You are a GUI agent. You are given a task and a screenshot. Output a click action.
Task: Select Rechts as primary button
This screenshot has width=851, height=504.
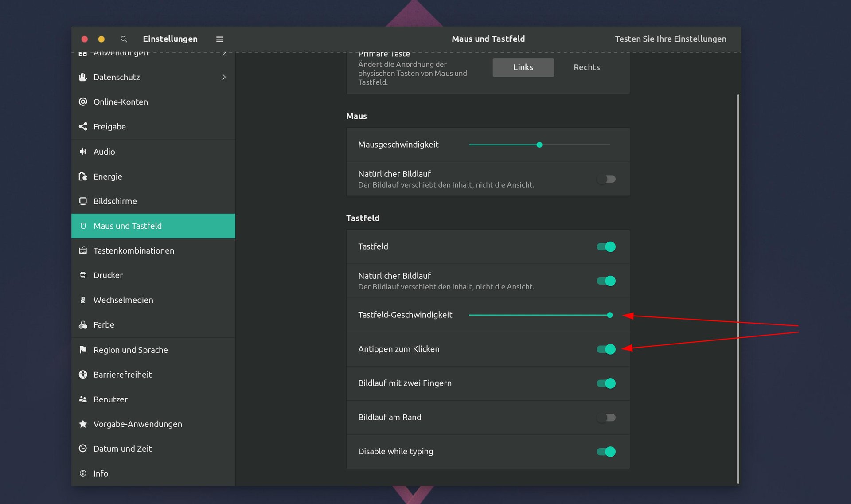(x=586, y=67)
